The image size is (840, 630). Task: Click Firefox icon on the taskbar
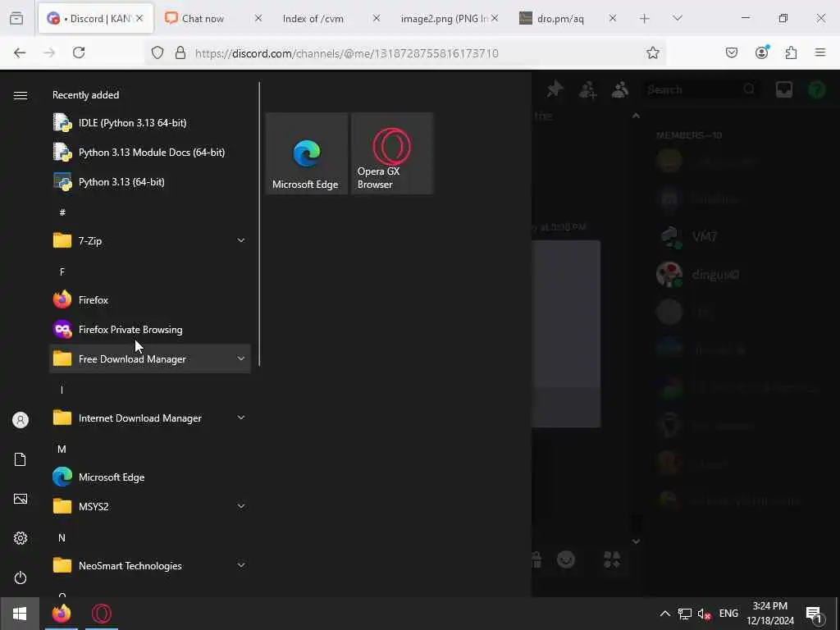point(62,614)
